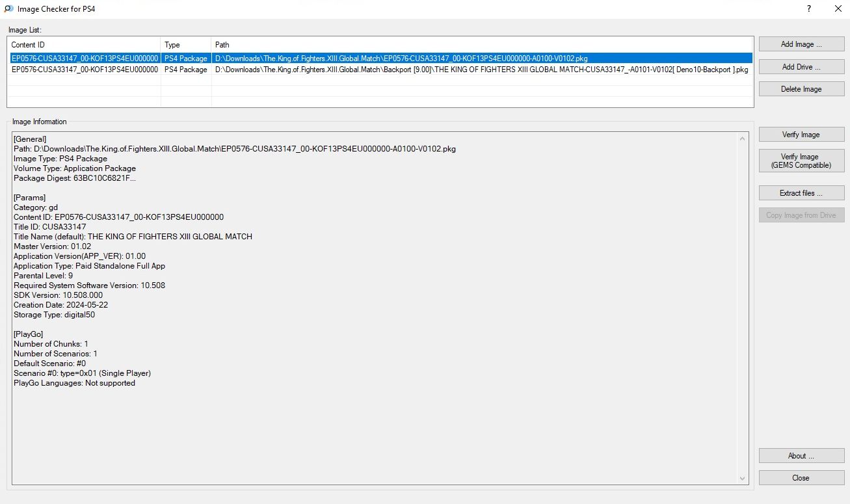
Task: Click the Creation Date: 2024-05-22 line
Action: 60,305
